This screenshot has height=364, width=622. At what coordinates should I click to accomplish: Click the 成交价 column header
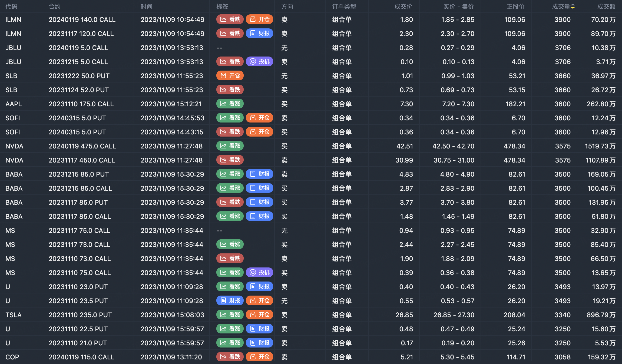point(403,6)
